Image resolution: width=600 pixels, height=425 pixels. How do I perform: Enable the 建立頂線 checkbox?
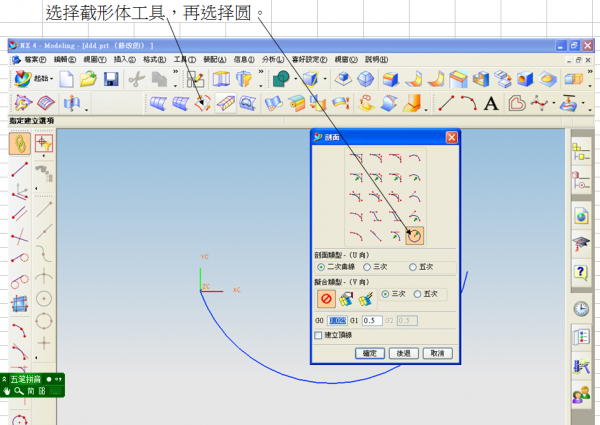(x=319, y=335)
